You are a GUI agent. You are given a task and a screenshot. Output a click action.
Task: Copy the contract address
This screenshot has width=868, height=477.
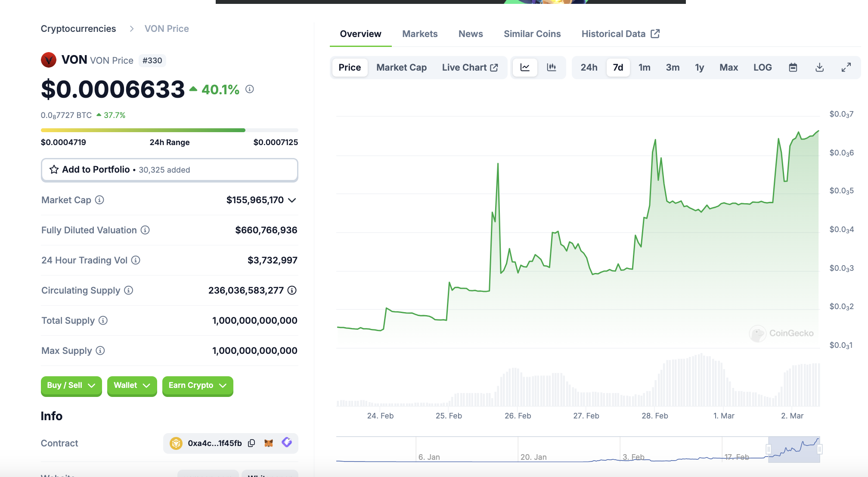[252, 443]
